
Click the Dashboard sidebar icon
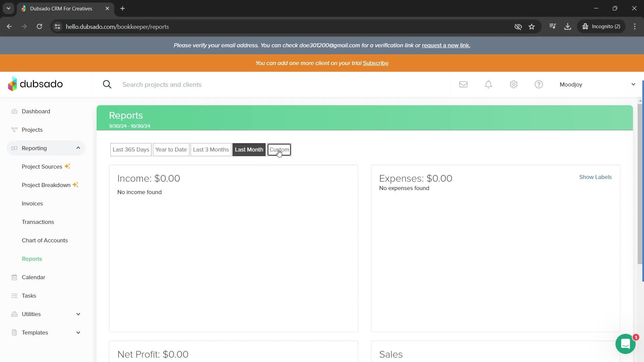(x=14, y=111)
